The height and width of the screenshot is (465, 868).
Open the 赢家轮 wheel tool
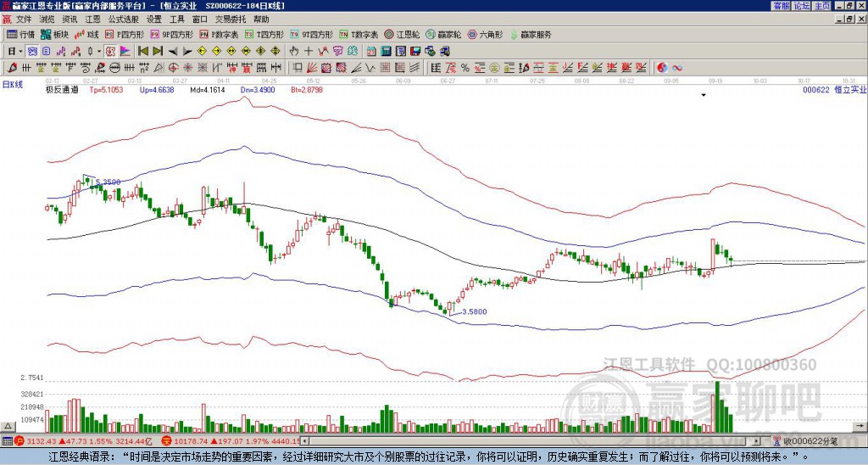(443, 34)
